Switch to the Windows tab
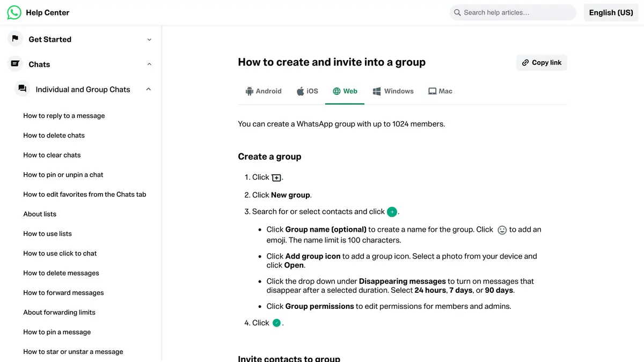Screen dimensions: 644x362 [x=393, y=91]
